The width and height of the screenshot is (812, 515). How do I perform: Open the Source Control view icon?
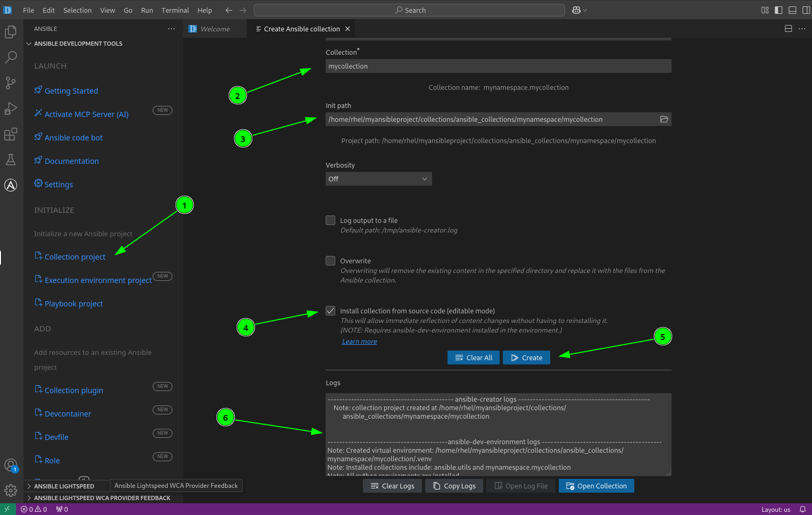coord(11,83)
